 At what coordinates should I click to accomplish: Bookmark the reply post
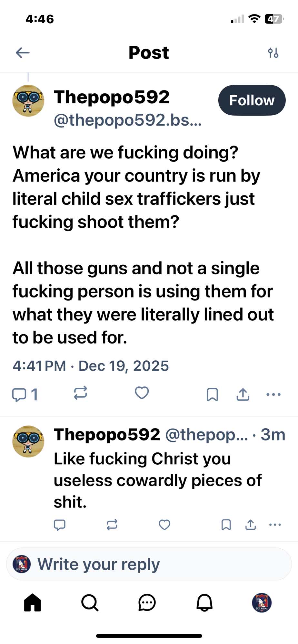coord(226,525)
